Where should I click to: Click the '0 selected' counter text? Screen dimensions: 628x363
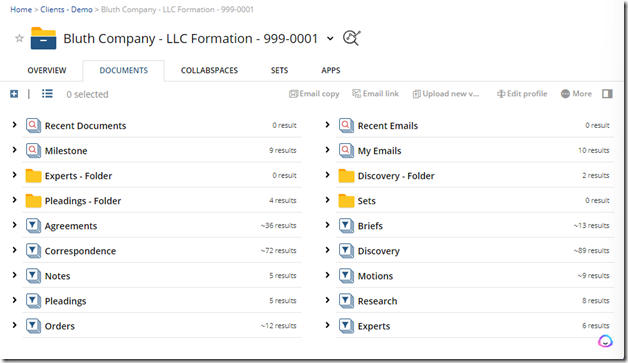(x=87, y=95)
